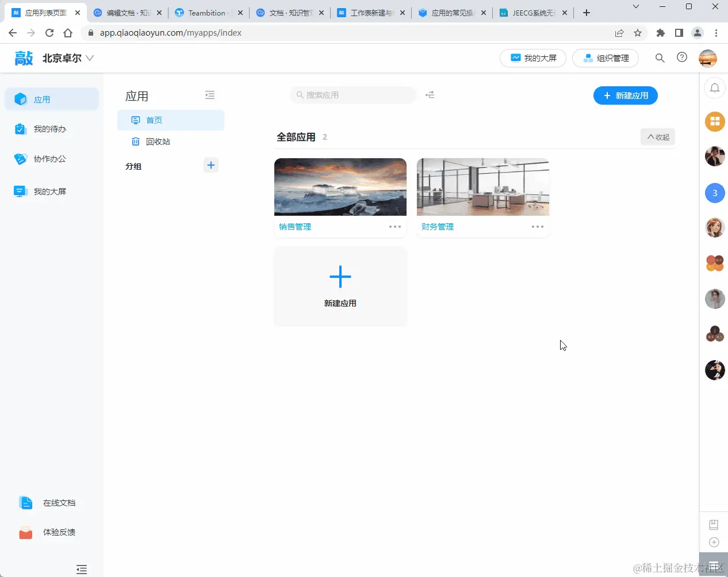Open browser extensions puzzle icon

pyautogui.click(x=661, y=33)
